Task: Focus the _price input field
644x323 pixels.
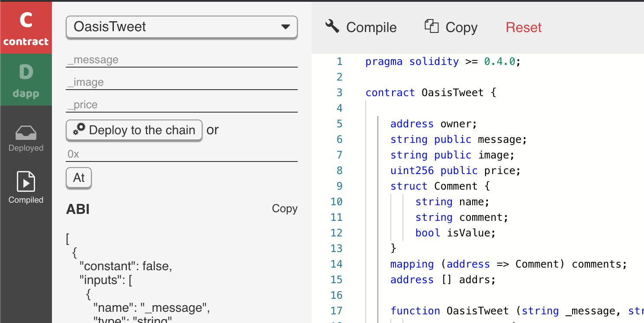Action: [182, 105]
